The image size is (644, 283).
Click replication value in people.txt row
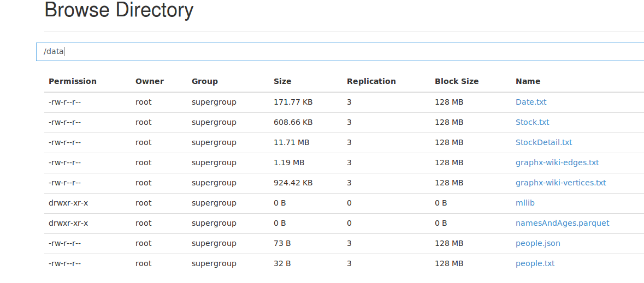(349, 263)
